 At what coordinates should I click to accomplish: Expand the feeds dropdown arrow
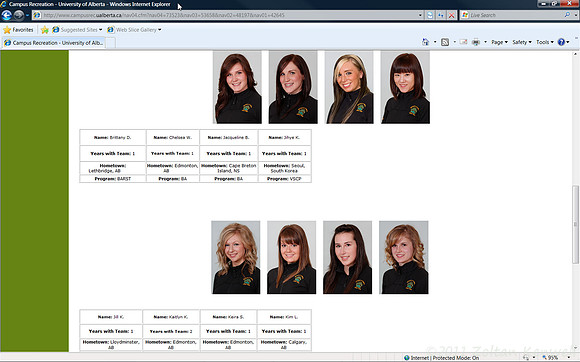[455, 42]
